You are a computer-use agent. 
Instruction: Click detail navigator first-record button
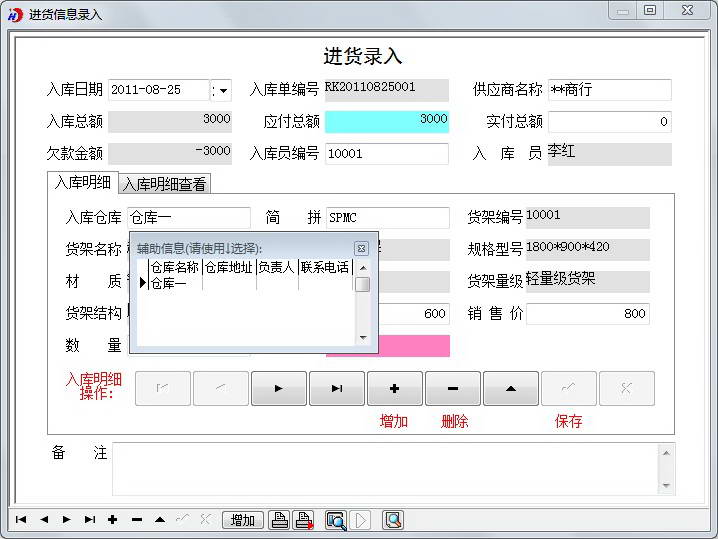(163, 388)
